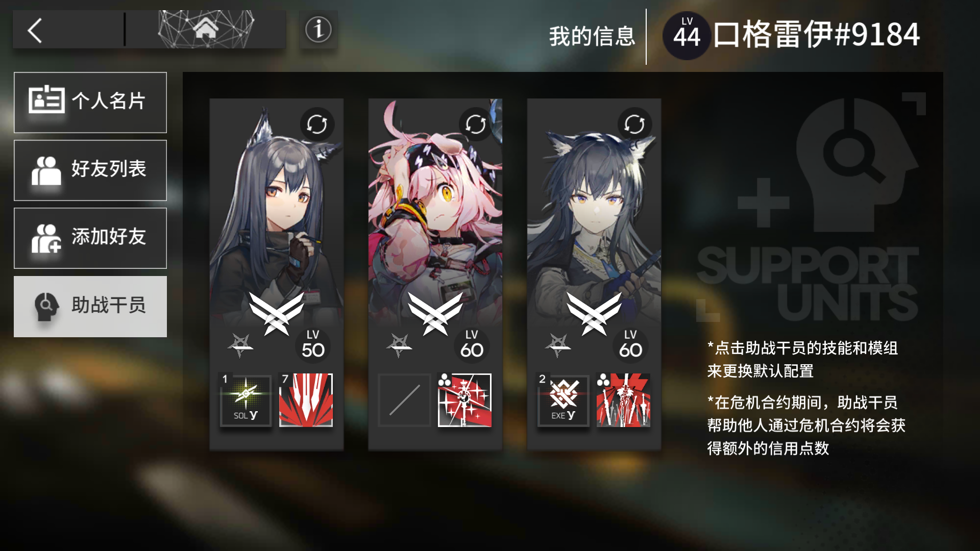Select the SOL Y module slot
Viewport: 980px width, 551px height.
point(246,400)
